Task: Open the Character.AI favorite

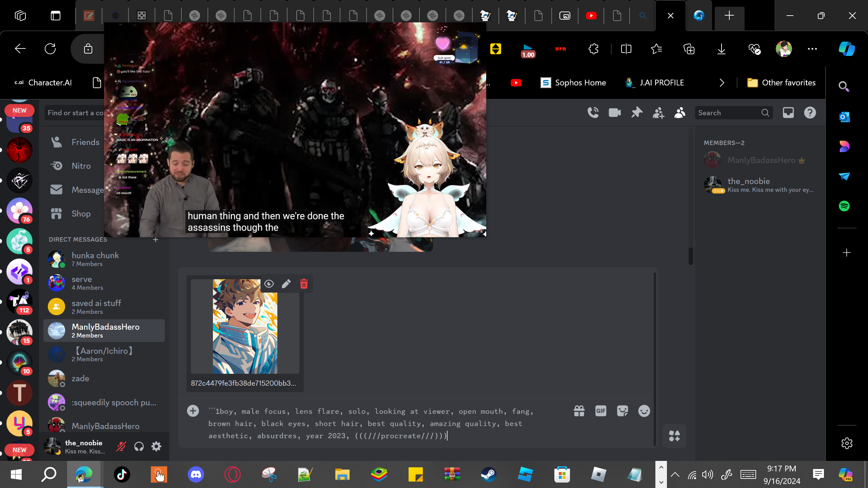Action: point(43,83)
